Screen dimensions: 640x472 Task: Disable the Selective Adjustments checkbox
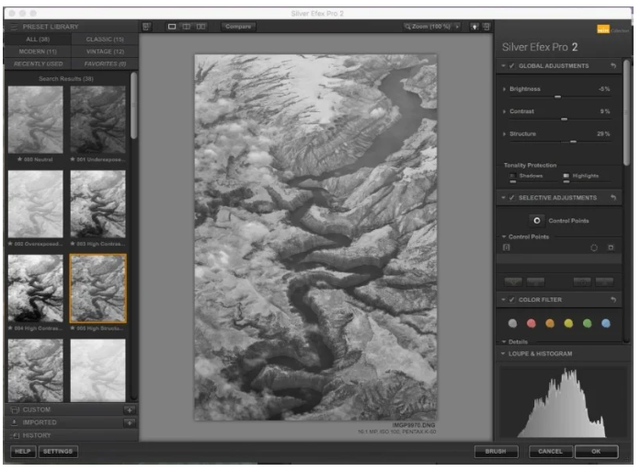[x=511, y=198]
